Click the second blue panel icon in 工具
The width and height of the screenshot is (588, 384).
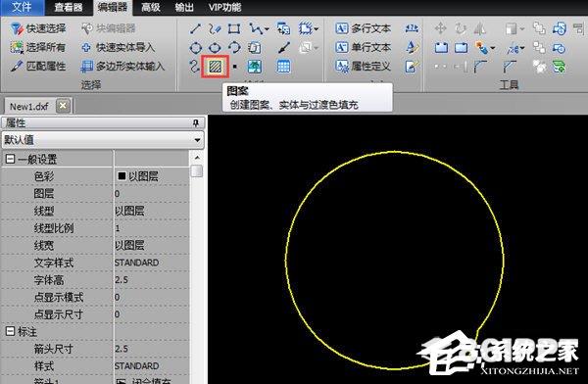(461, 48)
